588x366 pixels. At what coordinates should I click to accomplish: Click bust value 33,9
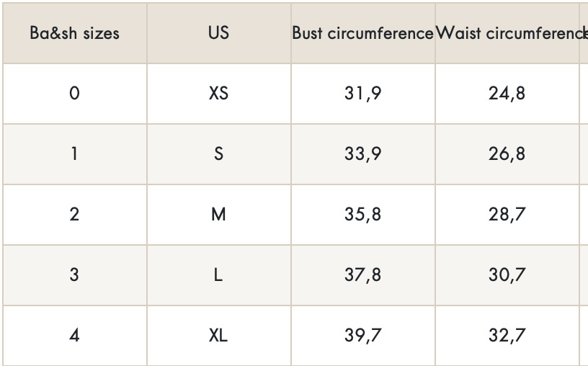pyautogui.click(x=362, y=154)
